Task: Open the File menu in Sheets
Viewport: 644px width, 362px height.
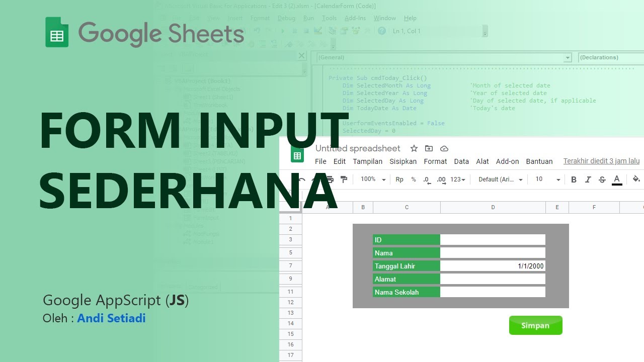Action: pyautogui.click(x=320, y=161)
